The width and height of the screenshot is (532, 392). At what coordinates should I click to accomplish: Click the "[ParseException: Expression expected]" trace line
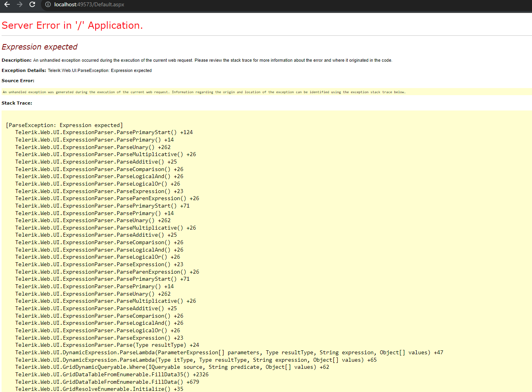(x=64, y=125)
